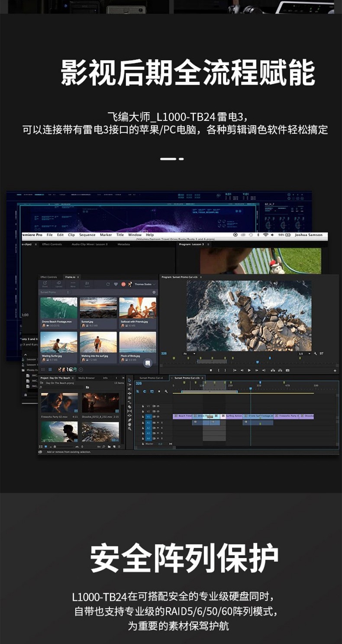
Task: Click the Export Frame camera icon
Action: [x=287, y=370]
